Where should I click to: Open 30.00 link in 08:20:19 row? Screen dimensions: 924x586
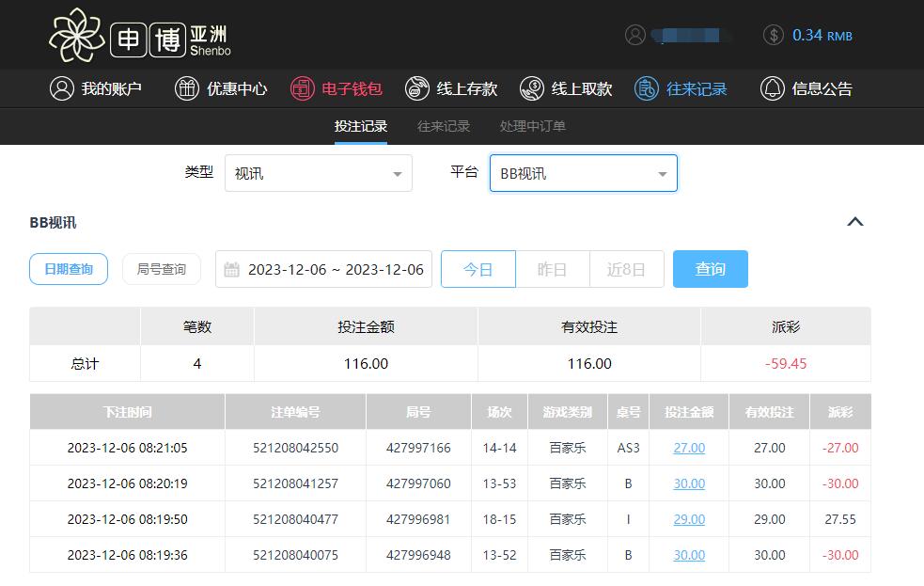click(x=689, y=483)
